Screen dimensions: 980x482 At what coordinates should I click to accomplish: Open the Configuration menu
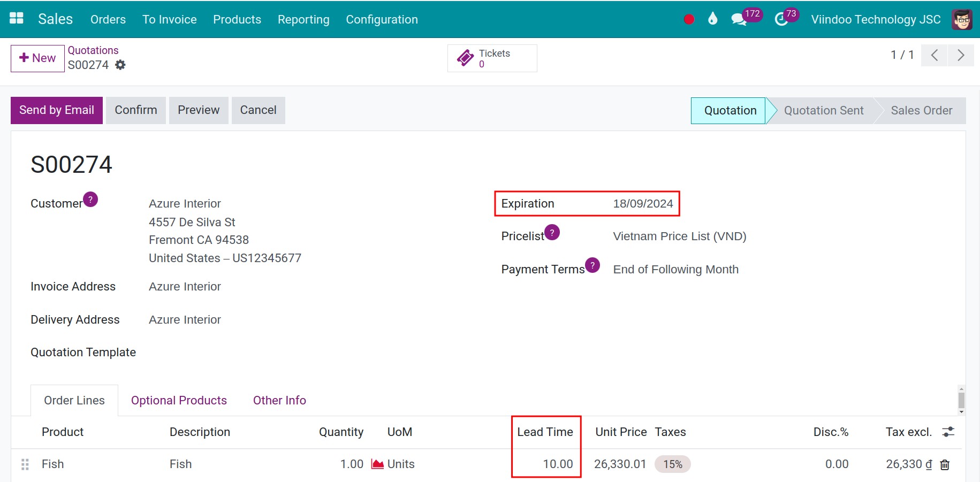382,19
